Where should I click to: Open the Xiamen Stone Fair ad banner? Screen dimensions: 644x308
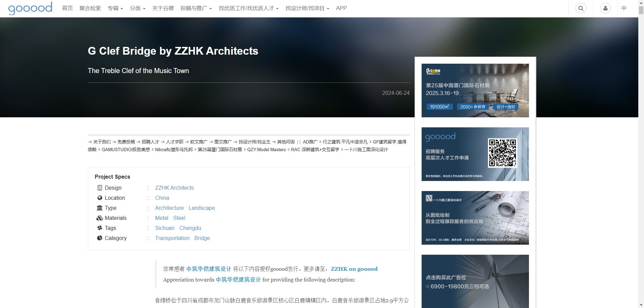coord(475,90)
